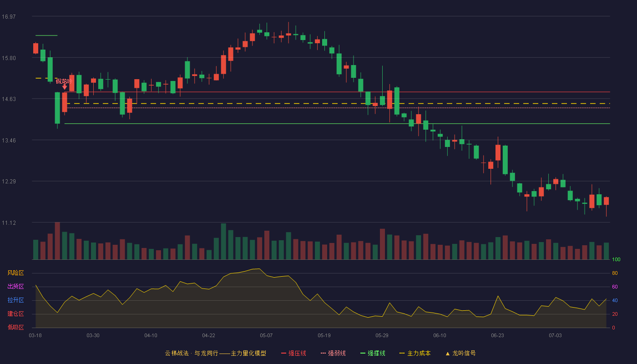Click the red horizontal 强压线 on the chart
Image resolution: width=637 pixels, height=364 pixels.
[337, 92]
